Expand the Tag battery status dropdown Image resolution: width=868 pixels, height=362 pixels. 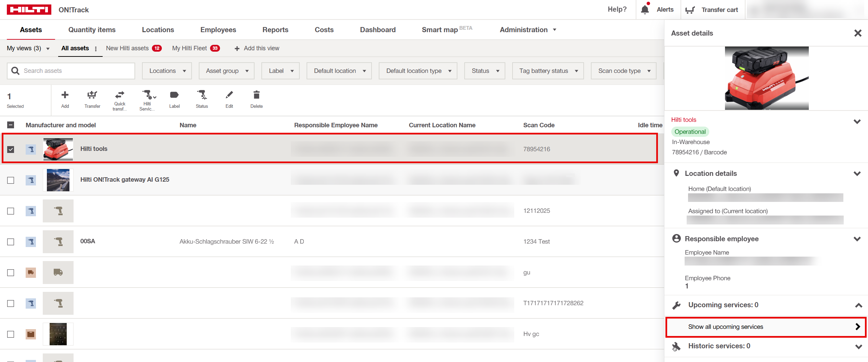(548, 71)
